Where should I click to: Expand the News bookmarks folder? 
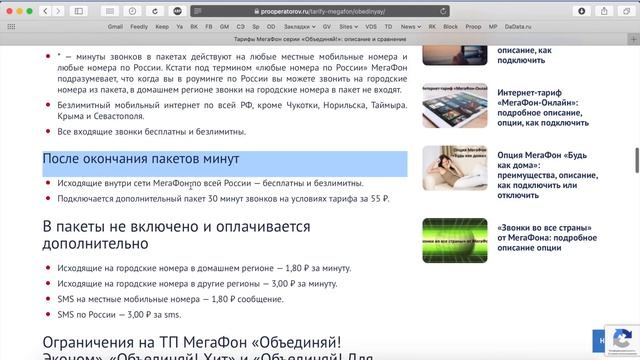click(410, 27)
